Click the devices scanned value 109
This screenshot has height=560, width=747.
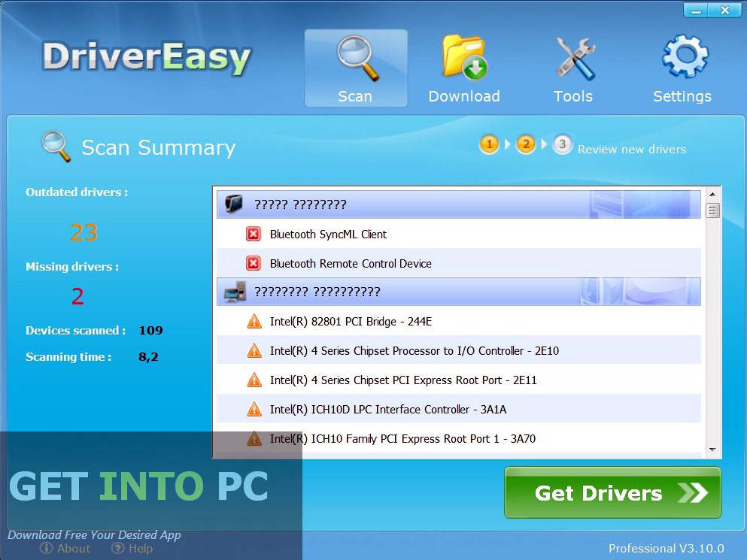(151, 331)
